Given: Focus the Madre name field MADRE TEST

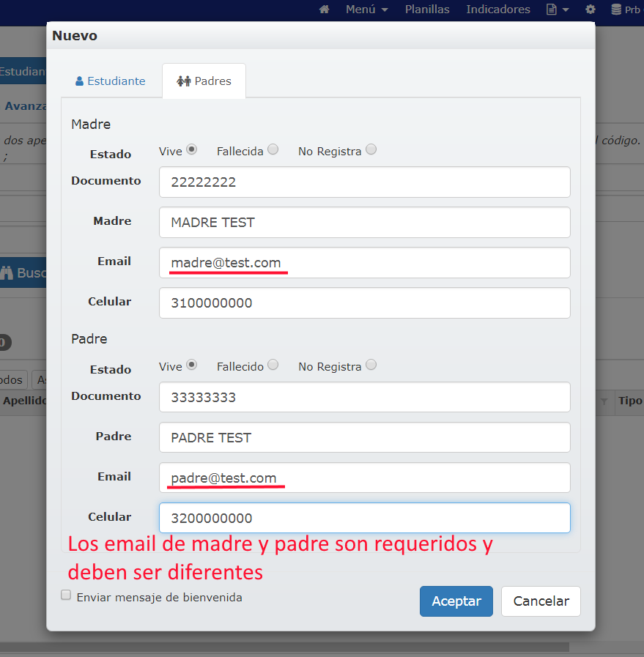Looking at the screenshot, I should pos(365,223).
